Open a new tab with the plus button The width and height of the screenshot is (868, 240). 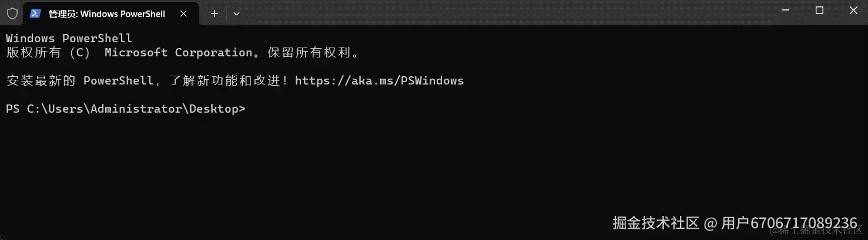point(215,13)
